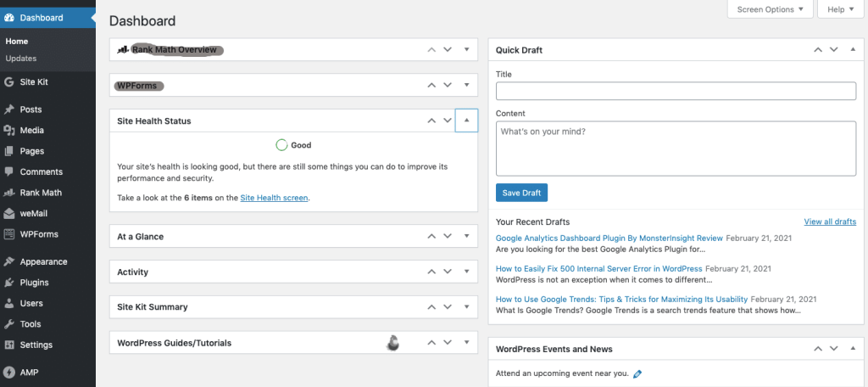
Task: Click the pencil icon to edit event location
Action: point(637,373)
